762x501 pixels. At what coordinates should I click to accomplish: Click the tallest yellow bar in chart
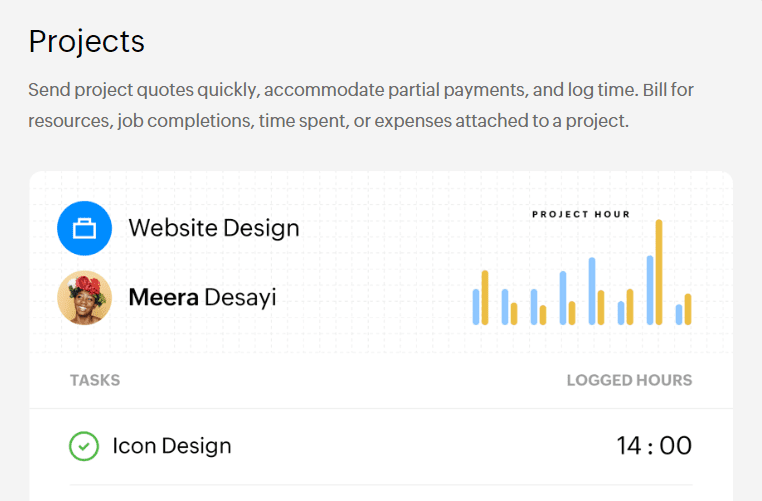[x=659, y=272]
